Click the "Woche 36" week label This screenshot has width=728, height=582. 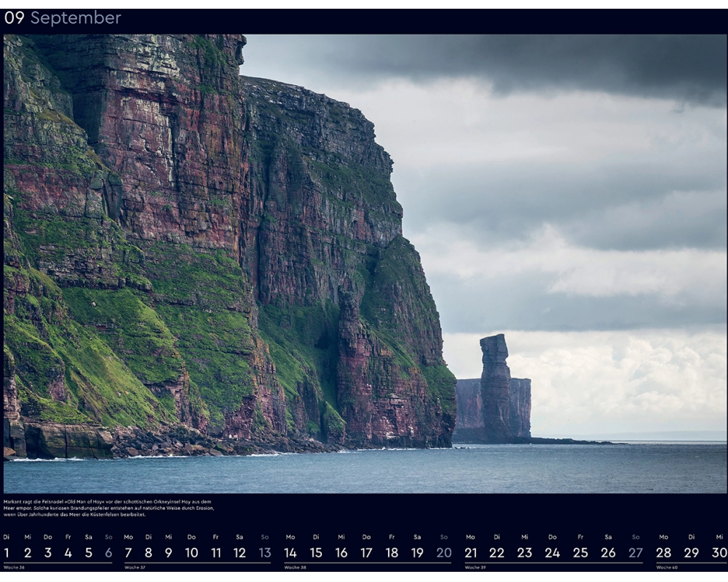14,567
